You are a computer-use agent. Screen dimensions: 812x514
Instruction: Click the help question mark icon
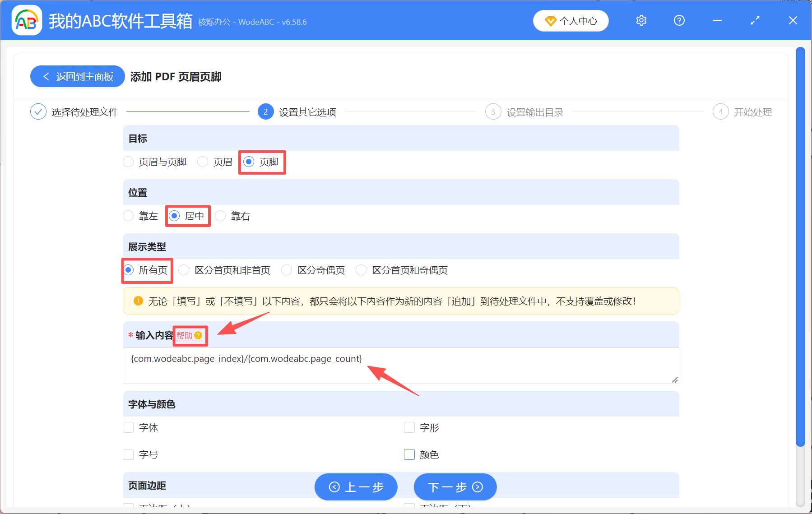click(x=679, y=20)
